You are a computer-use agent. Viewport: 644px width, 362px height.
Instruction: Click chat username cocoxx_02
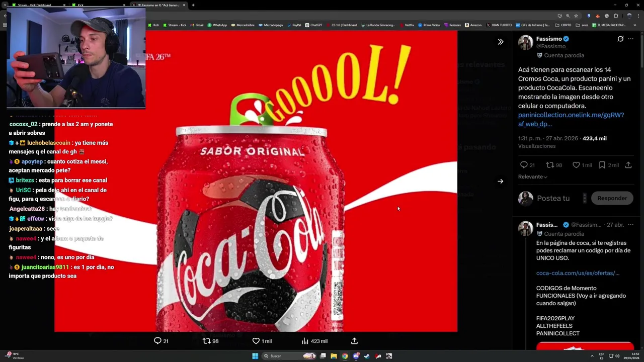click(x=23, y=124)
